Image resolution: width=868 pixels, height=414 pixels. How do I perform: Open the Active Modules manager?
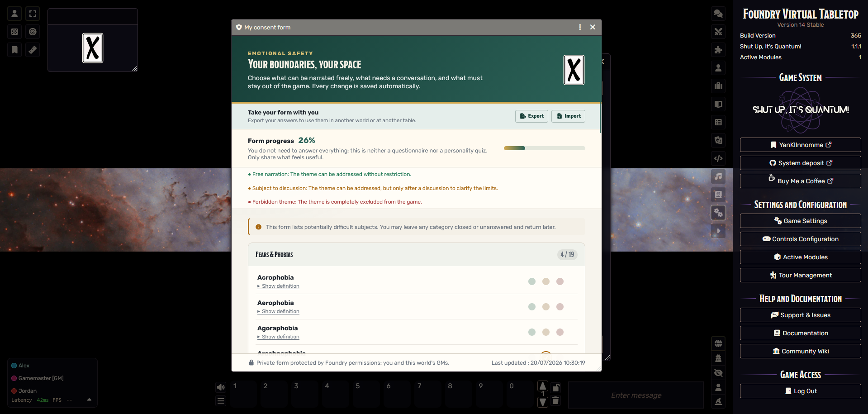pyautogui.click(x=801, y=257)
